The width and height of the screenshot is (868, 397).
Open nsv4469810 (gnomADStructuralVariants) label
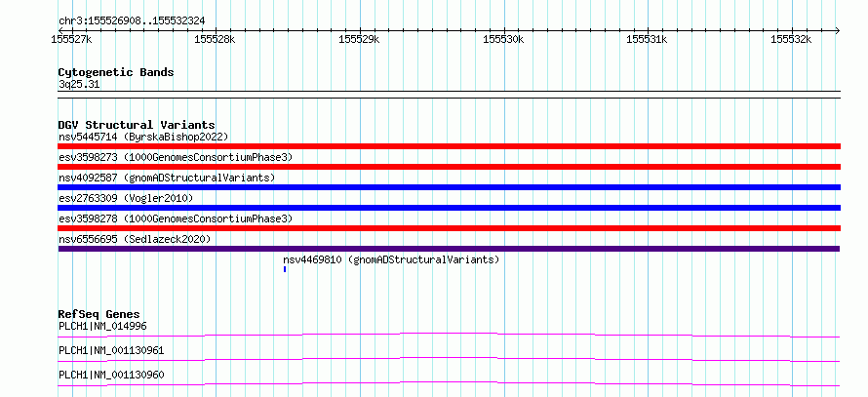pos(391,259)
